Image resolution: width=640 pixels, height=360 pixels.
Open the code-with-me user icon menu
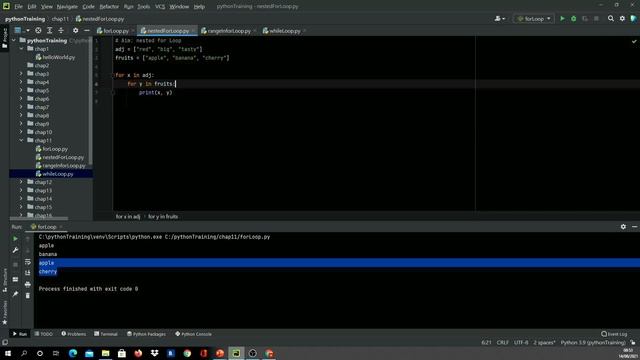point(500,18)
